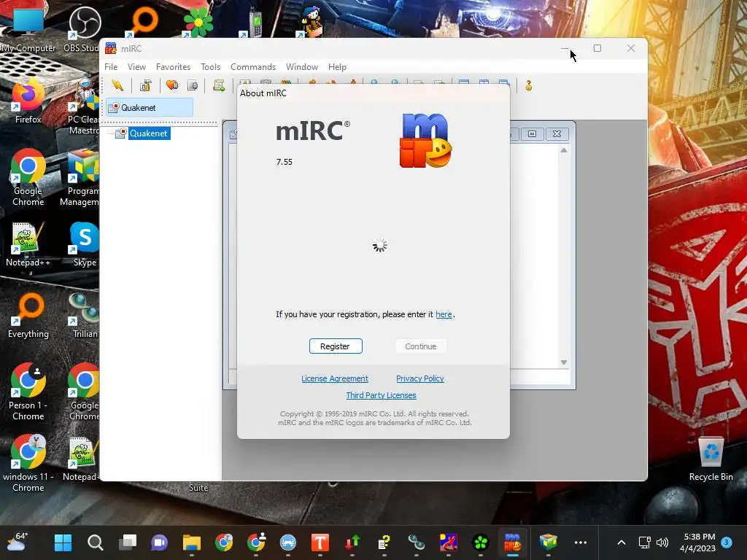The height and width of the screenshot is (560, 747).
Task: Open the Favorites menu
Action: (173, 66)
